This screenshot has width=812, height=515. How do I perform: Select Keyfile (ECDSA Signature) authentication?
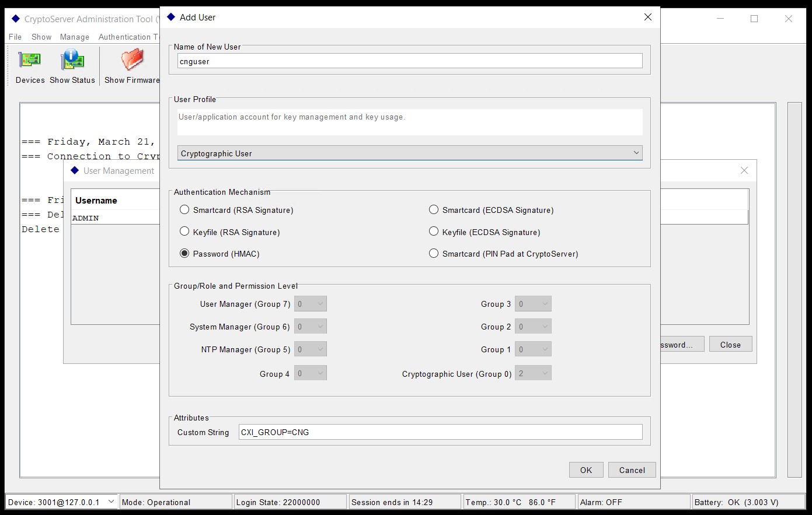coord(434,232)
